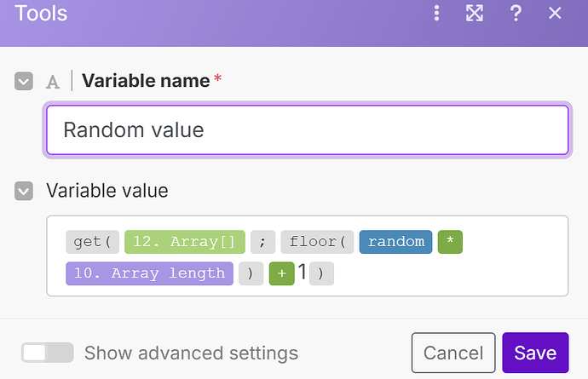Open the help question mark
Screen dimensions: 588x379
[516, 13]
